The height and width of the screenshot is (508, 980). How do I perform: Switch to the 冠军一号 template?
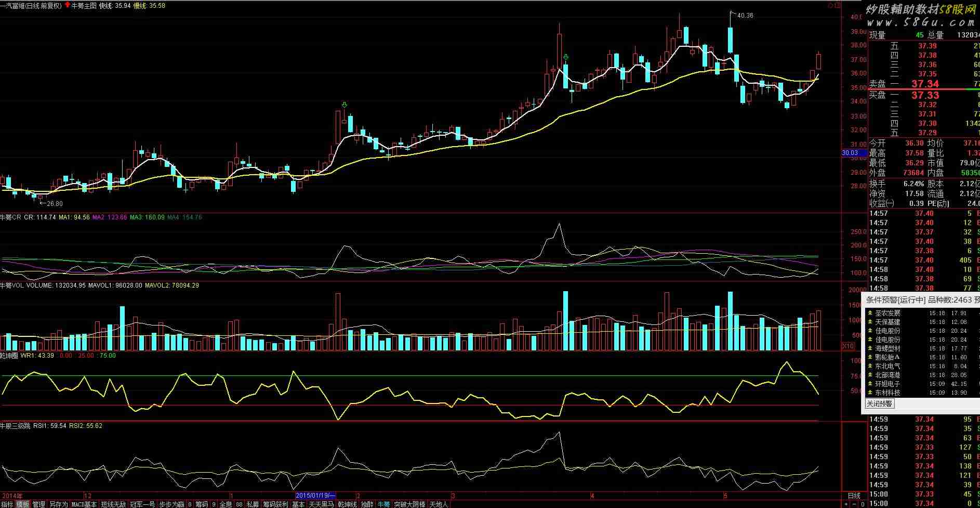click(142, 504)
